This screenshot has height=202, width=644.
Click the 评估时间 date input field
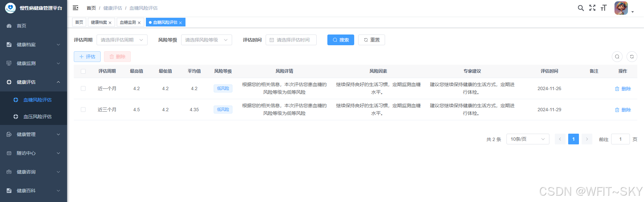tap(291, 40)
